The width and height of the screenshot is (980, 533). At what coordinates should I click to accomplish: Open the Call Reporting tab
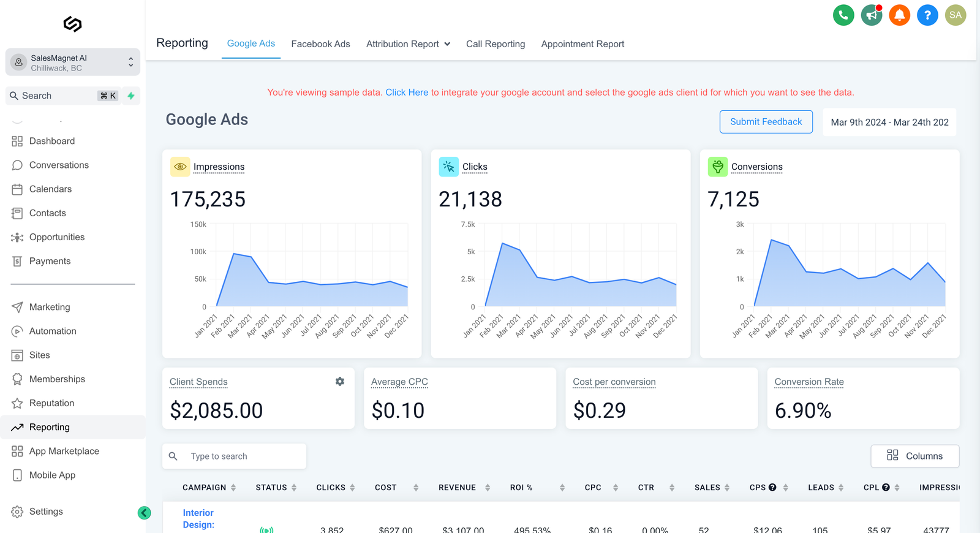point(496,44)
